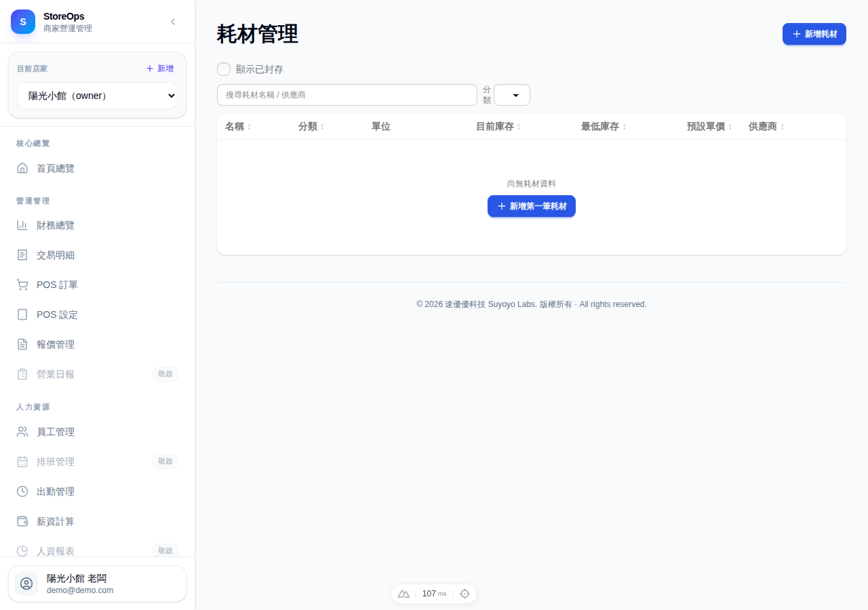Viewport: 868px width, 610px height.
Task: Click the POS 訂單 shopping cart icon
Action: pos(22,285)
